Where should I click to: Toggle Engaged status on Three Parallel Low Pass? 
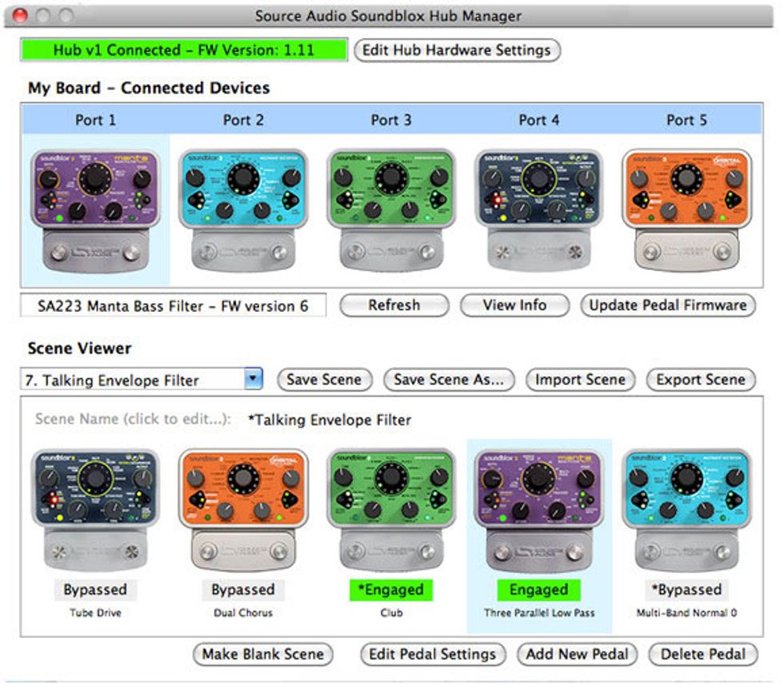[538, 590]
